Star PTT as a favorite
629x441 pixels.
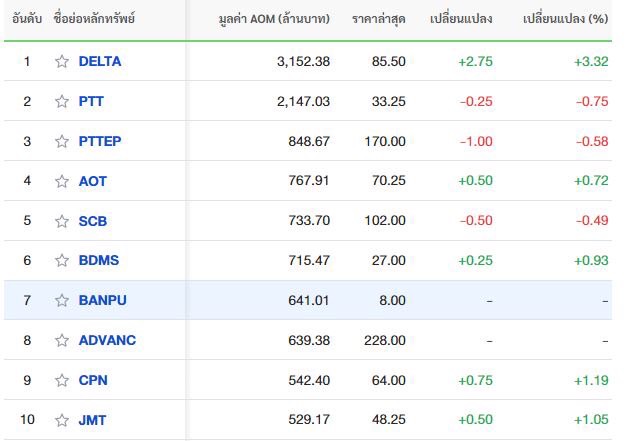click(62, 102)
